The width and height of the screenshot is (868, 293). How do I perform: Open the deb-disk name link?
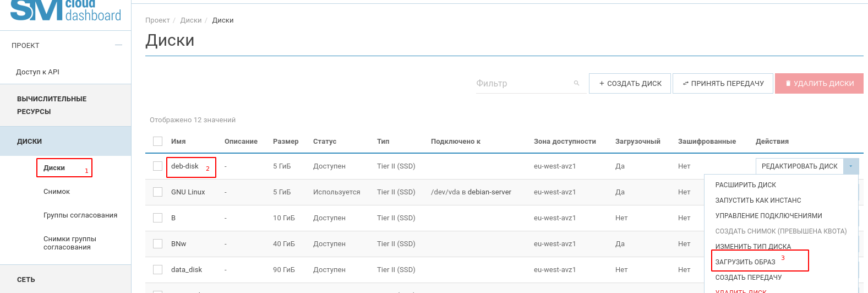coord(184,166)
